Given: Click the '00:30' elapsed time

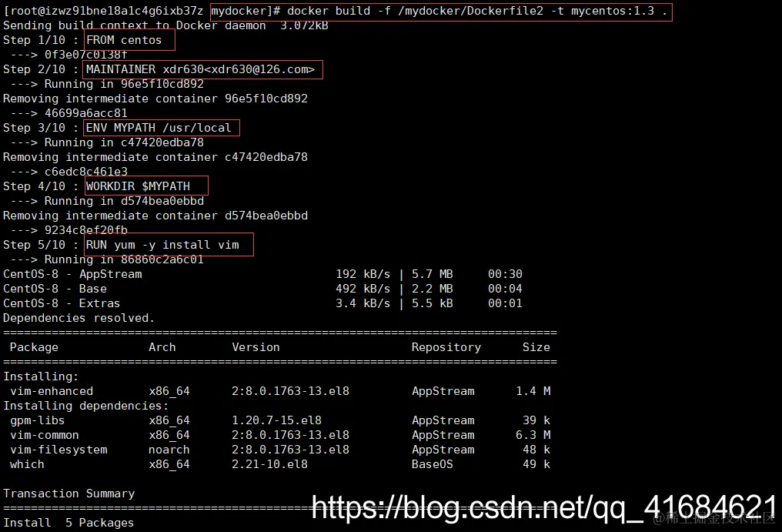Looking at the screenshot, I should pos(505,274).
